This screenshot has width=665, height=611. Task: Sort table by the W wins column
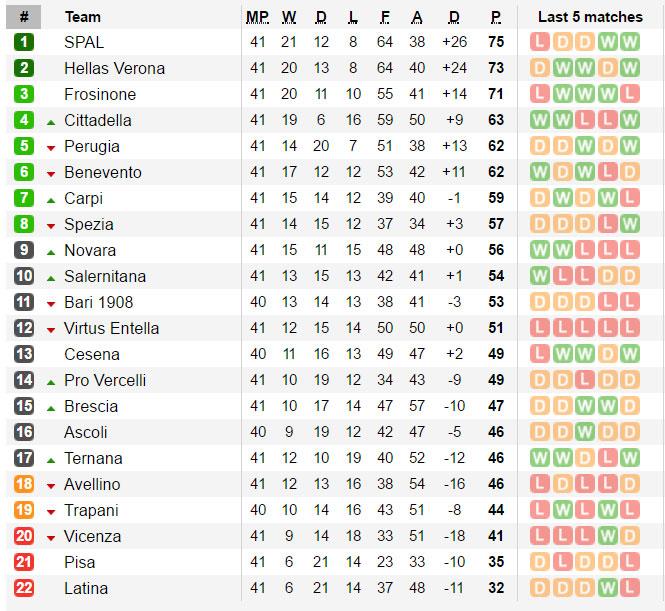pos(289,17)
